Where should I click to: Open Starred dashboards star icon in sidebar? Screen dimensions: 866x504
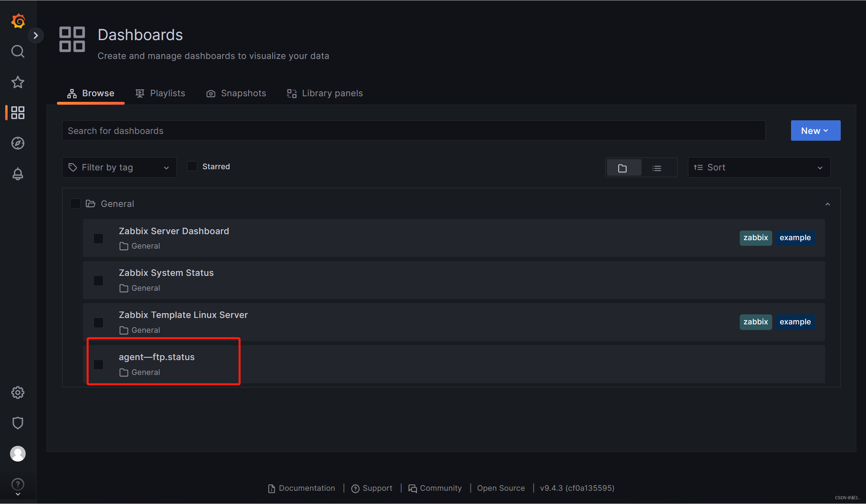click(18, 82)
